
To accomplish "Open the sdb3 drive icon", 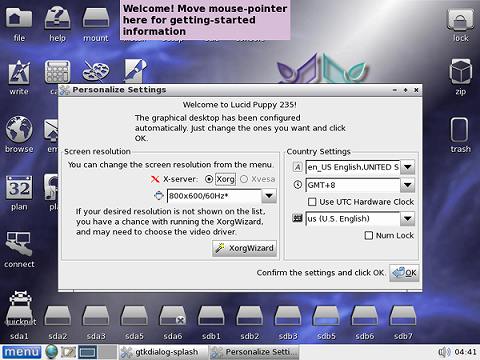I will (288, 317).
